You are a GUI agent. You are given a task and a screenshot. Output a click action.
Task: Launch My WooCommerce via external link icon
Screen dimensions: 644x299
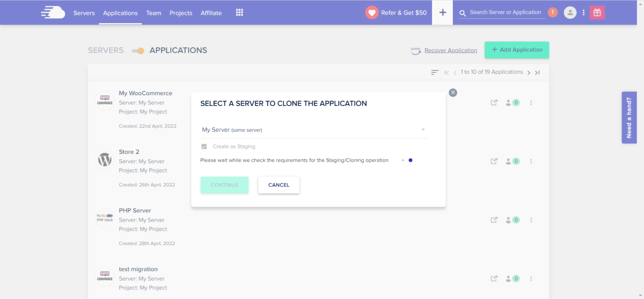pyautogui.click(x=494, y=102)
